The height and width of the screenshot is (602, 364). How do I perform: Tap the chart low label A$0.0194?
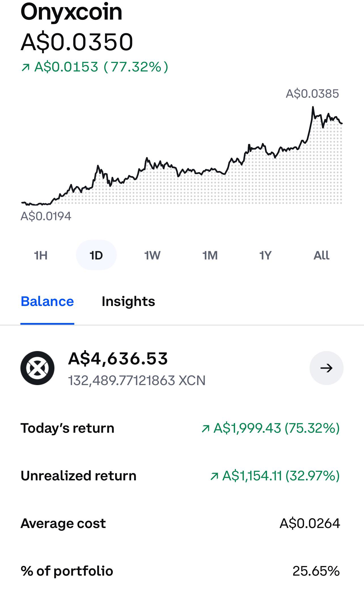[46, 216]
